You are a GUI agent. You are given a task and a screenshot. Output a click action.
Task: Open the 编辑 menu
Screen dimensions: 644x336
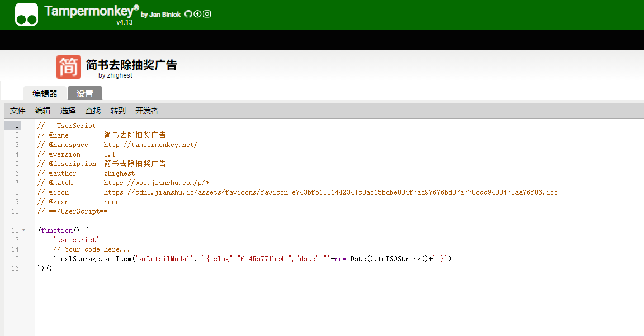click(x=43, y=111)
